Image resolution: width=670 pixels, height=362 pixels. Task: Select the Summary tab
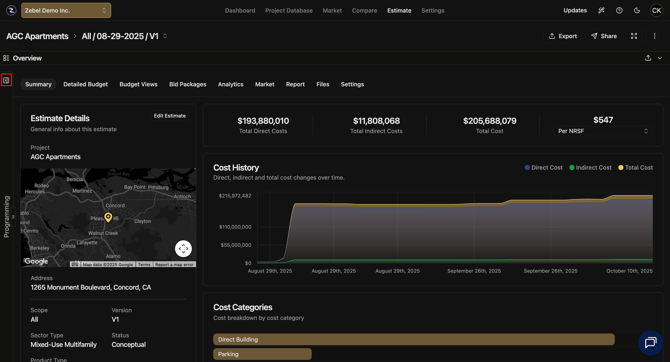point(38,84)
